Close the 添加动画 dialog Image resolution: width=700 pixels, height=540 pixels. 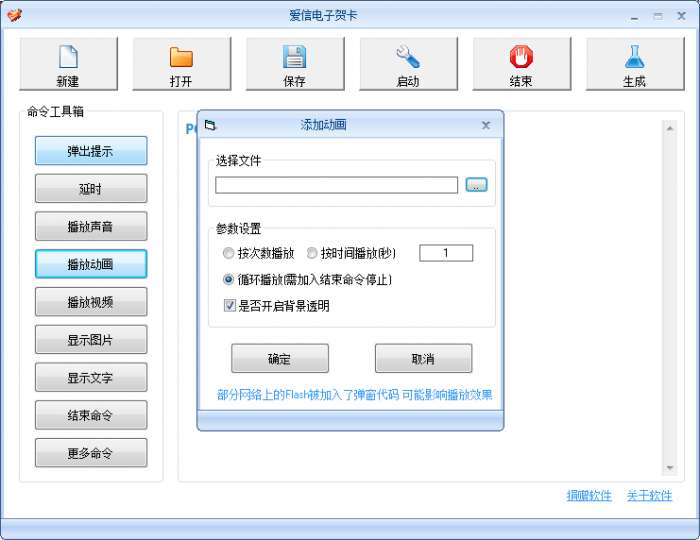click(486, 125)
